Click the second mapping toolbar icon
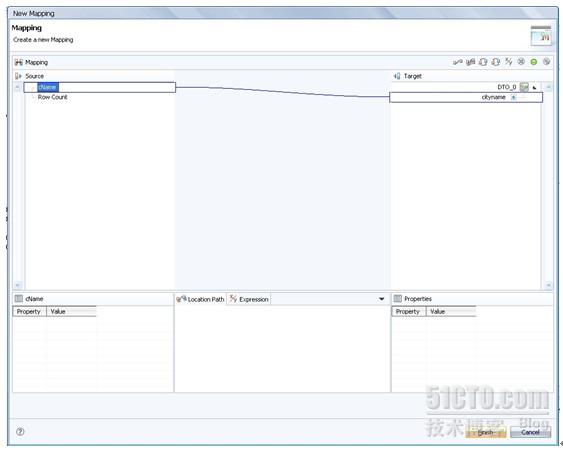Screen dimensions: 563x451 pos(470,62)
